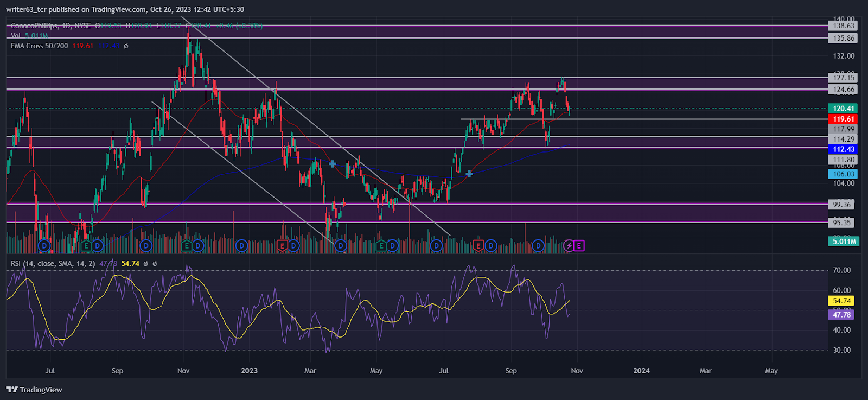The image size is (868, 400).
Task: Click the blue 112.43 EMA price label on the price axis
Action: click(844, 149)
